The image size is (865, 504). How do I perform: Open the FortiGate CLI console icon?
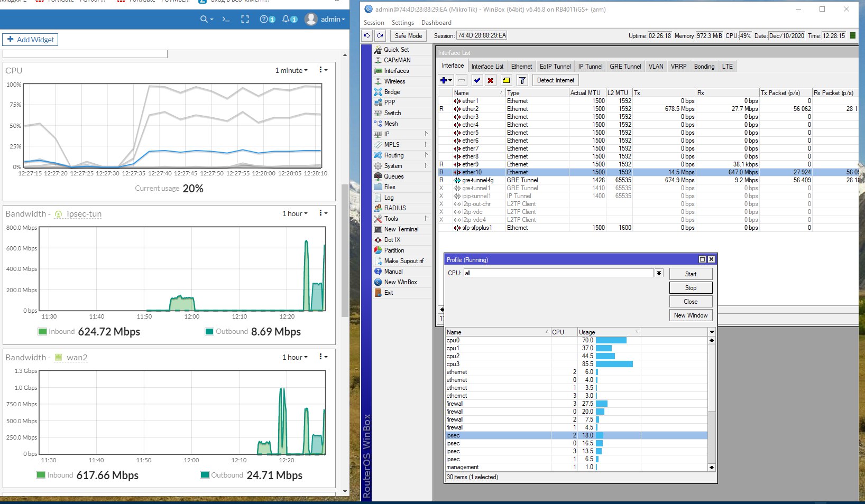226,19
